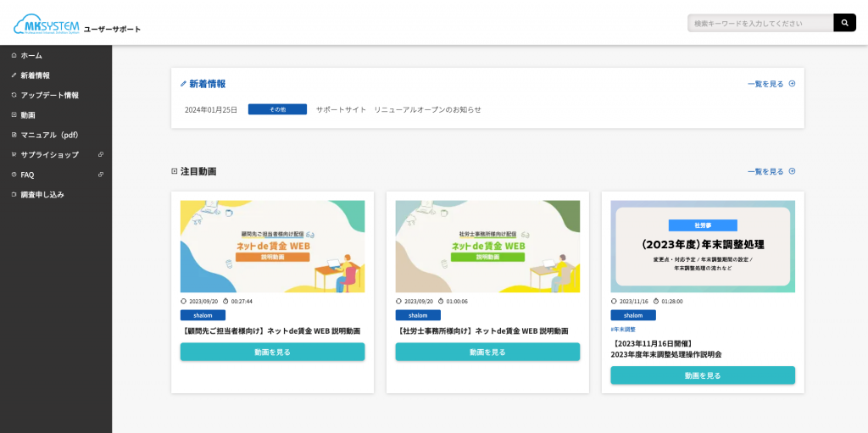Click date 2023/11/16 on third video
868x433 pixels.
[x=632, y=302]
